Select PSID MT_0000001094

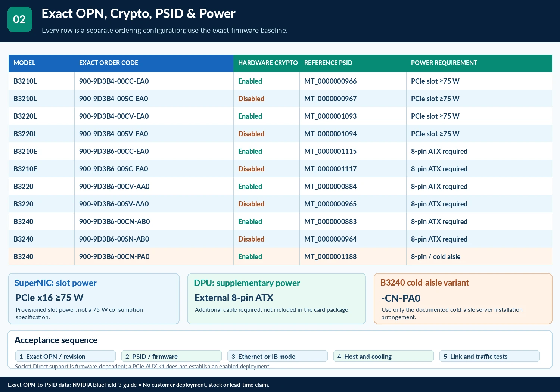coord(330,134)
